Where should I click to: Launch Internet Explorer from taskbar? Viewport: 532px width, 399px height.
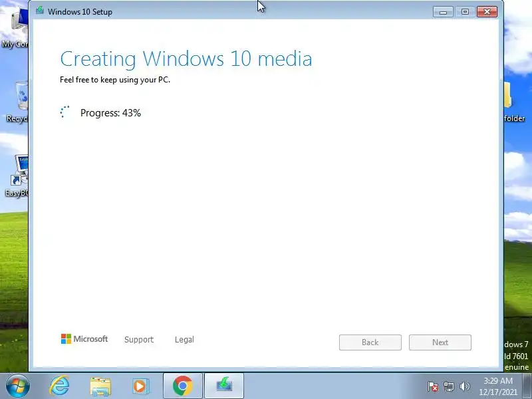point(60,386)
